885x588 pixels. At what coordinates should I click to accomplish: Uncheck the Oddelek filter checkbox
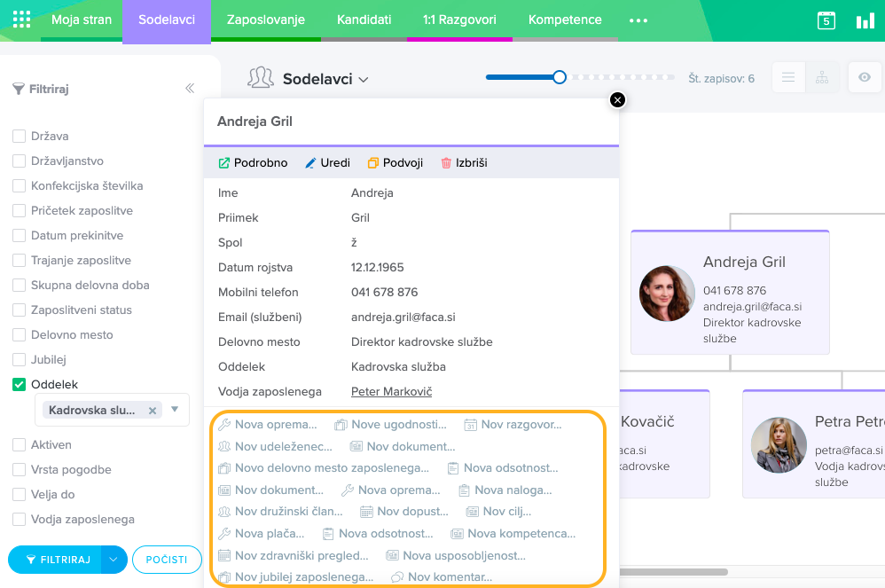click(19, 385)
